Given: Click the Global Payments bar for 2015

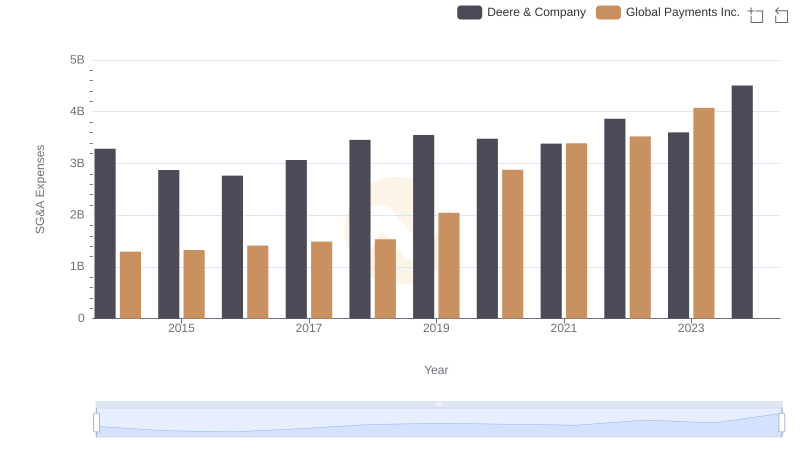Looking at the screenshot, I should [x=194, y=284].
